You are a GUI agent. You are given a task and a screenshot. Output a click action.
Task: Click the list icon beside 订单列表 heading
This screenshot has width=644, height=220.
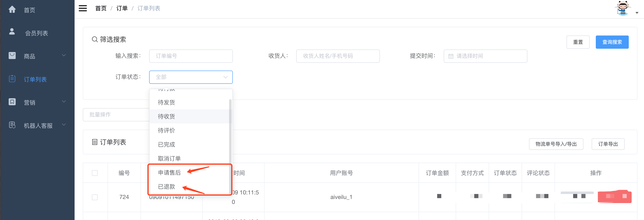pos(95,142)
